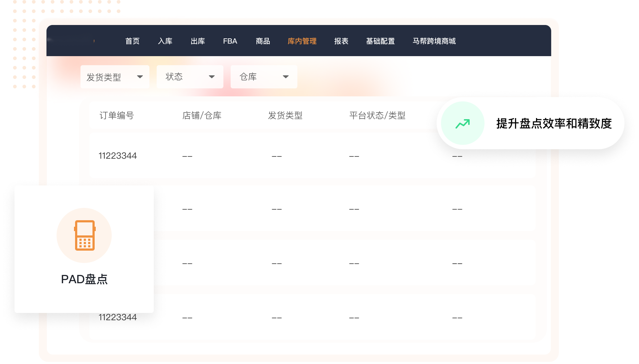Click the 平台状态/类型 column header
639x364 pixels.
(x=377, y=116)
